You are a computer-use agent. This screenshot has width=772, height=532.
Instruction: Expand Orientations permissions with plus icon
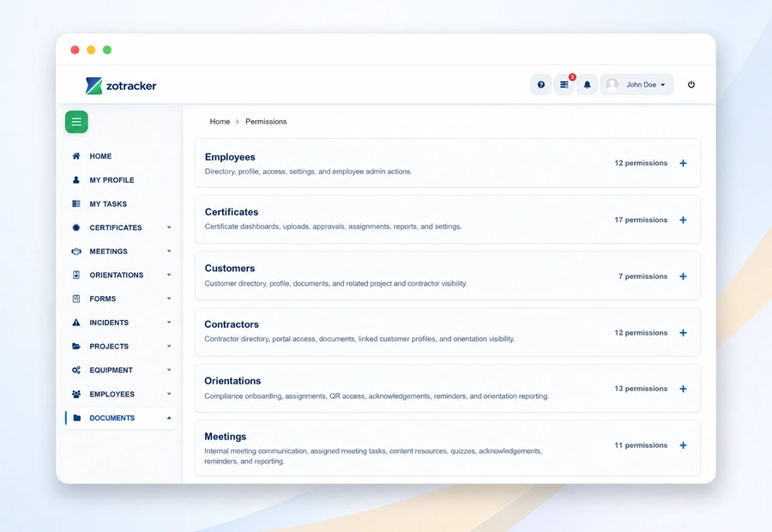pyautogui.click(x=683, y=389)
